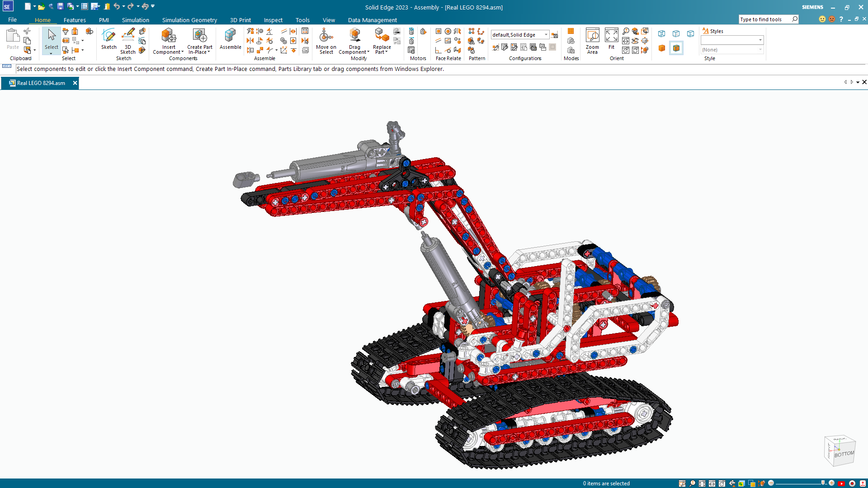Open the File menu
The width and height of the screenshot is (868, 488).
click(12, 20)
